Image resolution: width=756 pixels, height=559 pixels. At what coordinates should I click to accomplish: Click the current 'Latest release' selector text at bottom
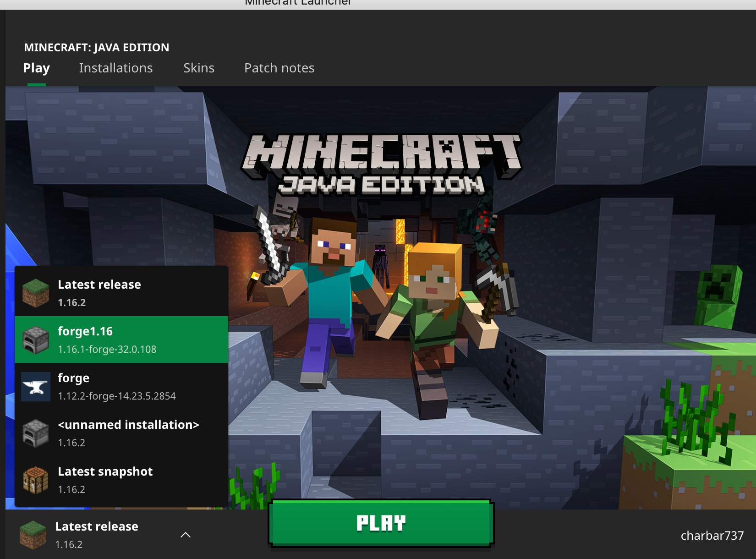click(x=97, y=526)
